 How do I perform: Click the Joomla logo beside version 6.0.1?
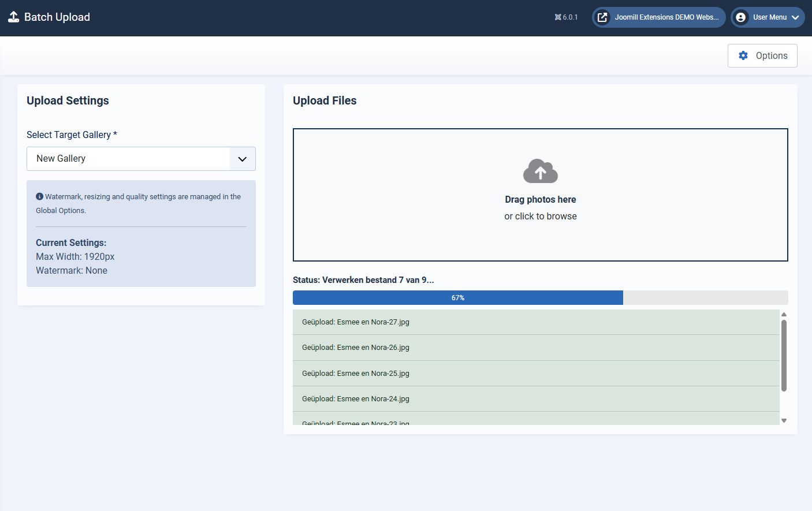[x=558, y=17]
